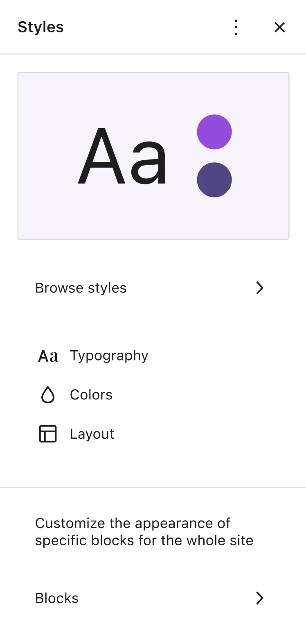306x644 pixels.
Task: Click the large capital A in preview
Action: pos(102,156)
